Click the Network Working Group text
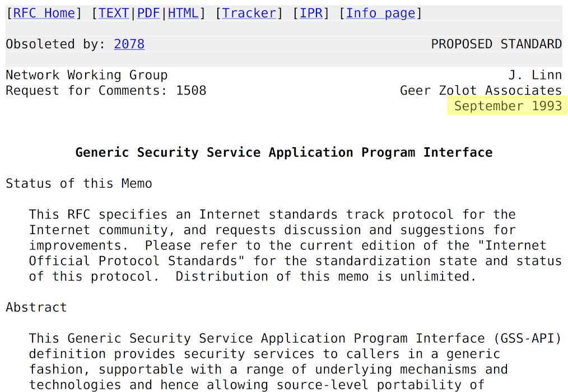This screenshot has width=568, height=392. pos(86,75)
